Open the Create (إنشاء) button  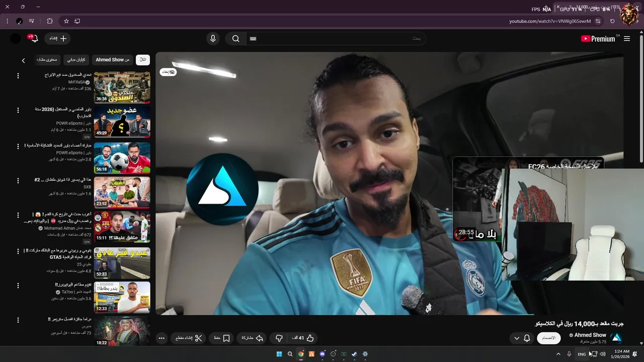pyautogui.click(x=57, y=39)
